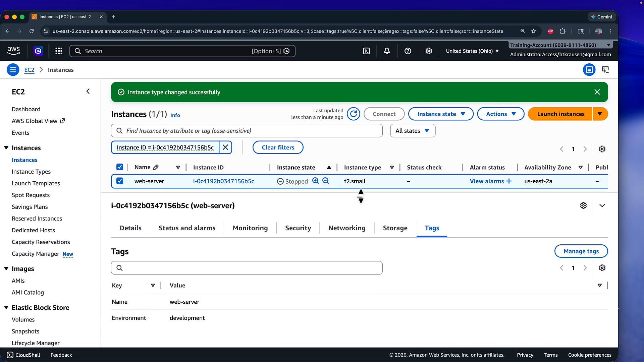Sort by the Key column in tags
This screenshot has width=644, height=362.
click(153, 285)
